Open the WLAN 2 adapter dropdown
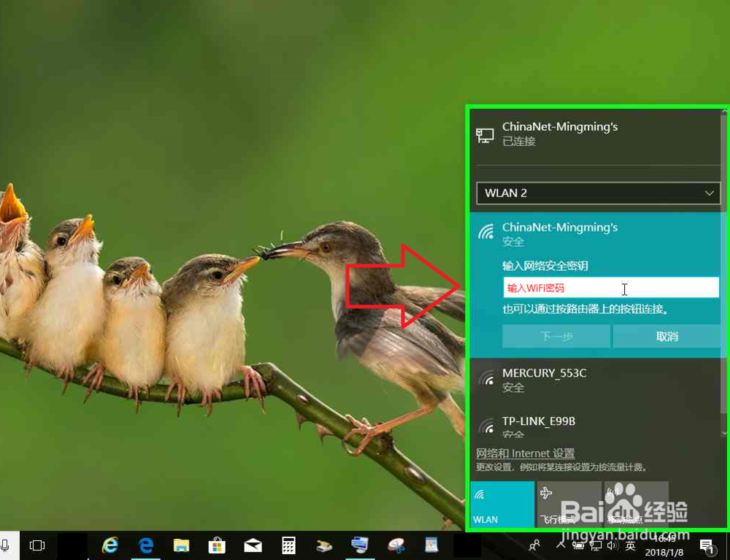The image size is (730, 560). (599, 193)
